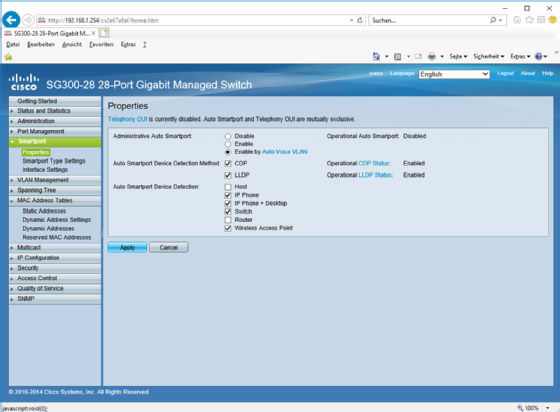Open the Bearbeiten menu

point(41,44)
